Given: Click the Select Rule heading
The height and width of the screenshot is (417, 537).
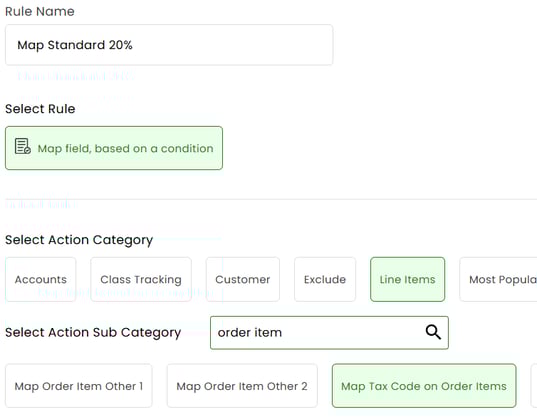Looking at the screenshot, I should pyautogui.click(x=40, y=109).
